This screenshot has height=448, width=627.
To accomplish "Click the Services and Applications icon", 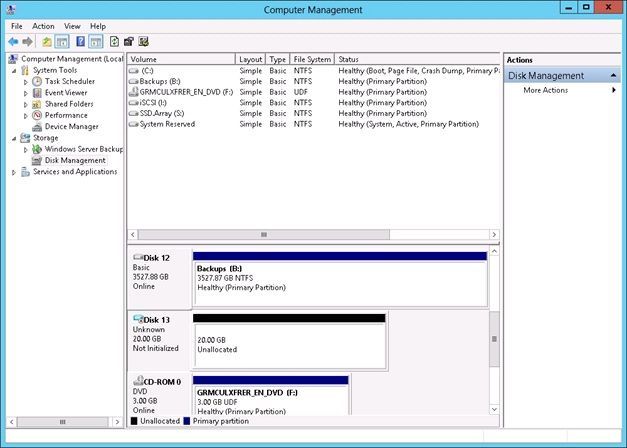I will [x=25, y=172].
